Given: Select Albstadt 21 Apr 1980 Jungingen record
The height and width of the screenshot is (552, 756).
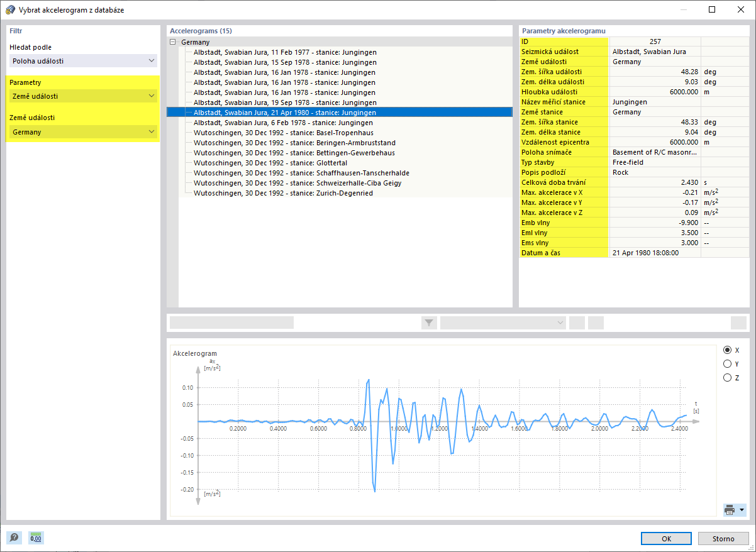Looking at the screenshot, I should click(340, 113).
